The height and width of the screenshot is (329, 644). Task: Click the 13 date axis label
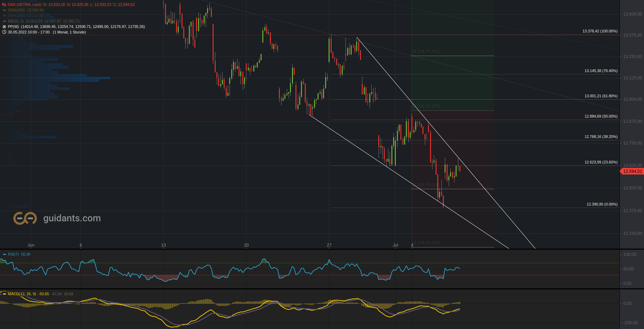(164, 245)
